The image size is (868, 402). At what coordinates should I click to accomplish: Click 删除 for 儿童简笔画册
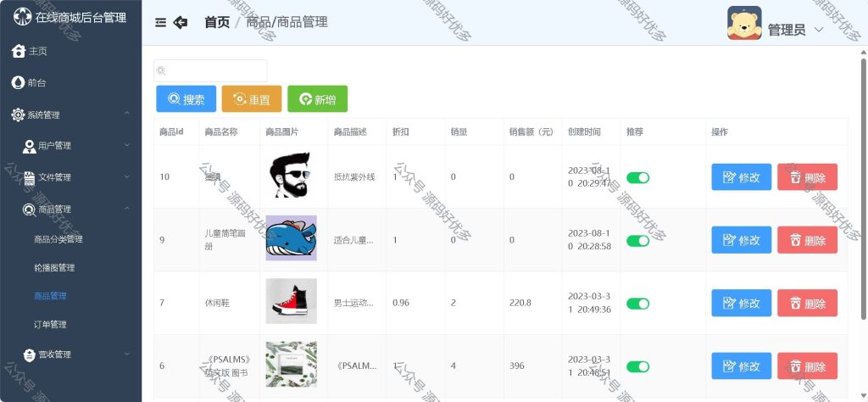(x=807, y=240)
